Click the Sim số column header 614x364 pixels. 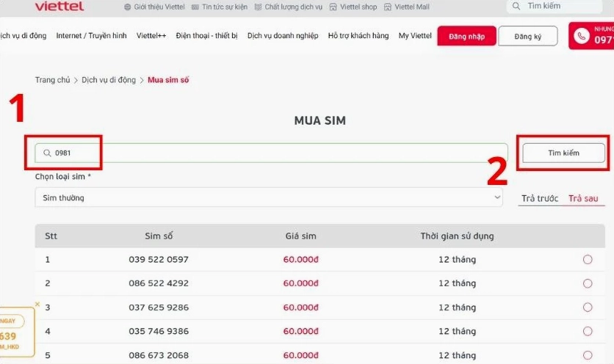(x=159, y=236)
